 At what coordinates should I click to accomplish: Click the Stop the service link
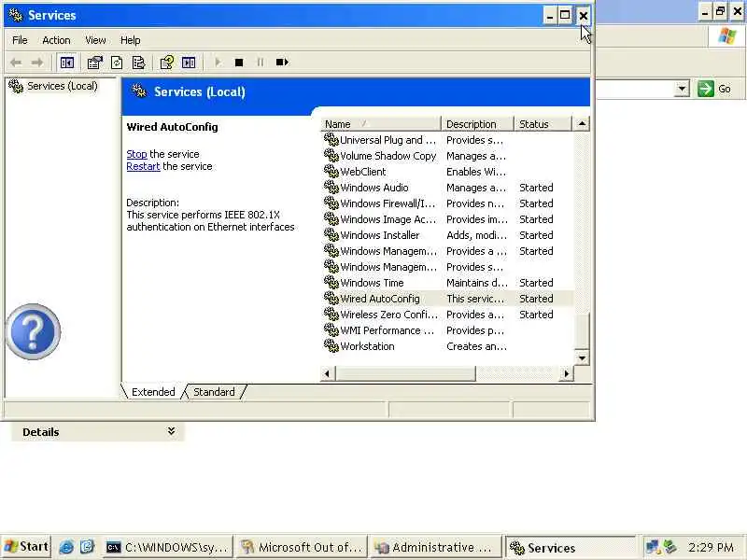(x=136, y=154)
